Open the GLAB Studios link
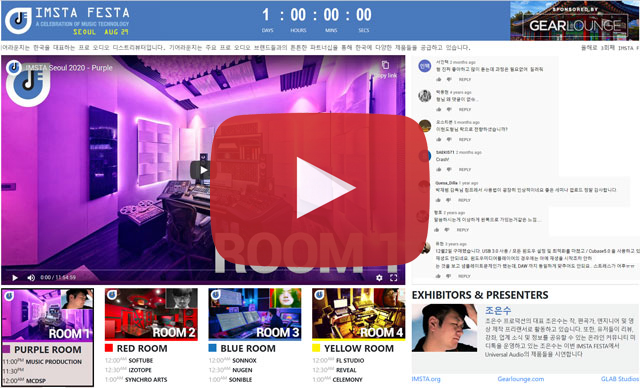Viewport: 640px width, 388px height. coord(620,379)
